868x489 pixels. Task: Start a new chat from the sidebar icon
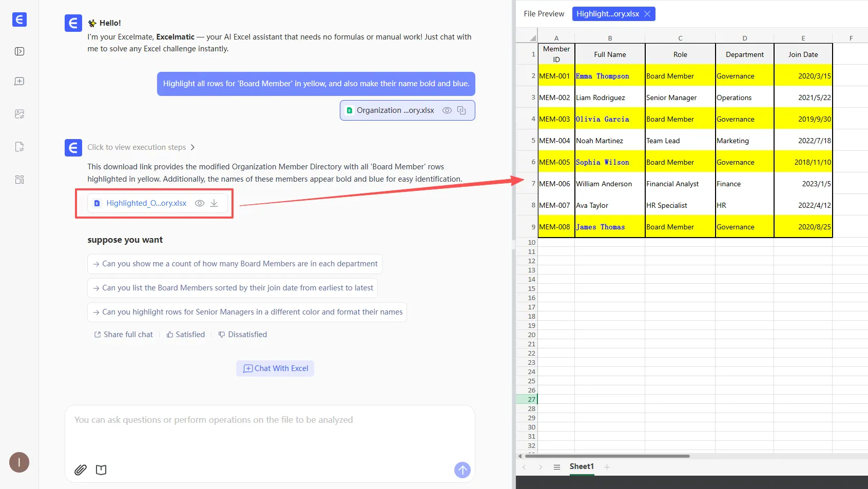pos(20,82)
